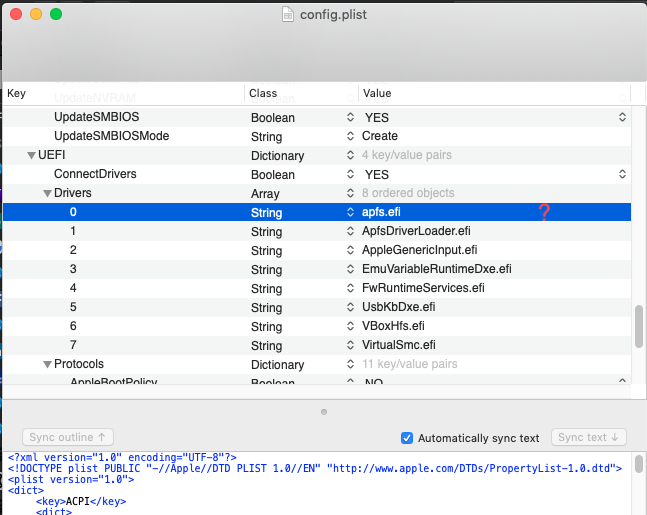This screenshot has height=515, width=647.
Task: Select Drivers item index 7
Action: [x=73, y=345]
